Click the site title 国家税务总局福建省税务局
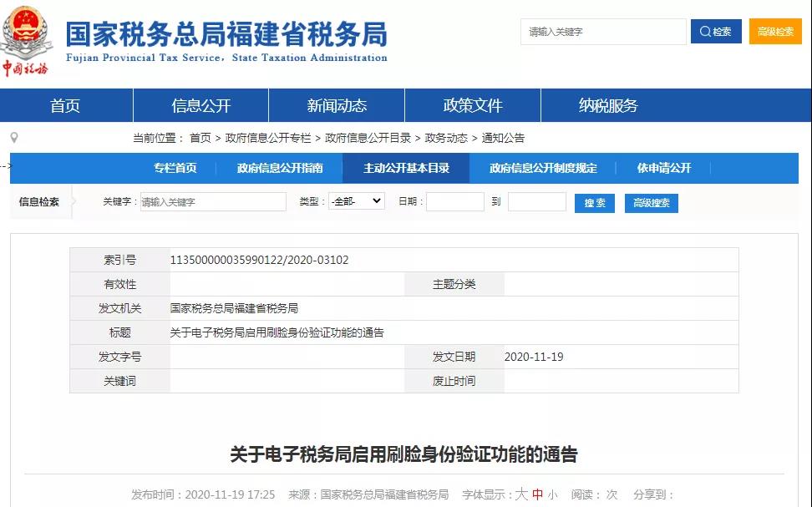This screenshot has height=507, width=812. click(x=226, y=34)
